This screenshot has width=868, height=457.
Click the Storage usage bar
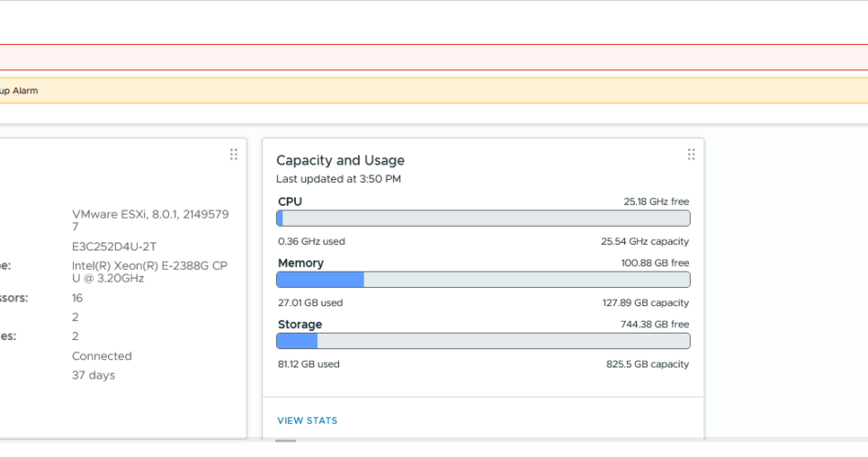click(x=482, y=341)
